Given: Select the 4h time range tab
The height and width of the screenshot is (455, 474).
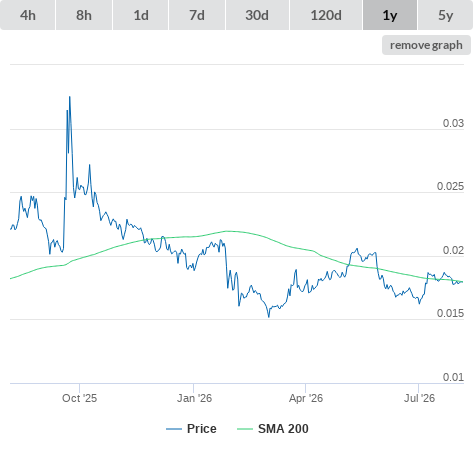Looking at the screenshot, I should [x=28, y=15].
